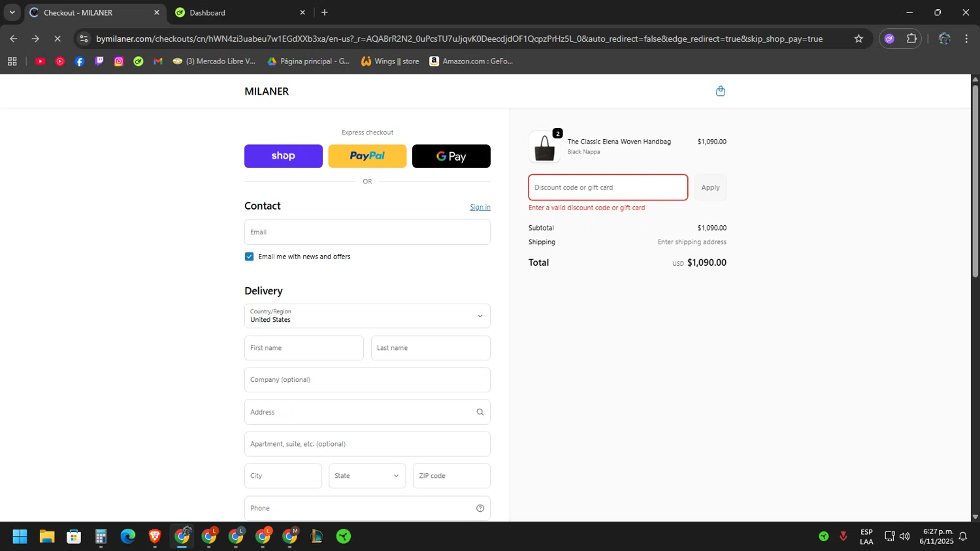The height and width of the screenshot is (551, 980).
Task: Click the MILANER store logo
Action: (x=267, y=91)
